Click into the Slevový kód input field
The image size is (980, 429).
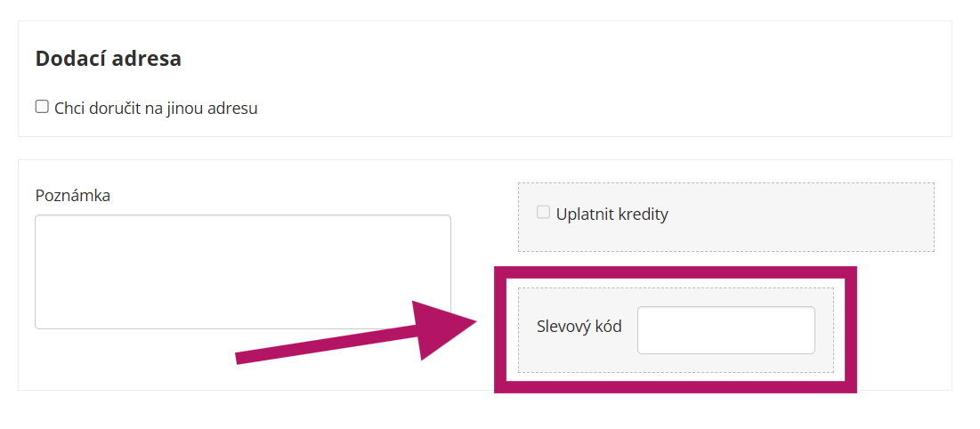click(725, 330)
